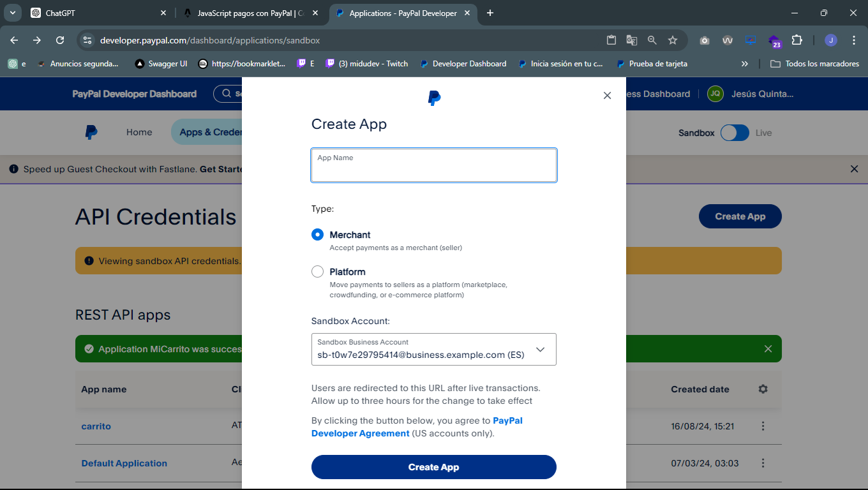
Task: Open the Default Application link
Action: coord(124,463)
